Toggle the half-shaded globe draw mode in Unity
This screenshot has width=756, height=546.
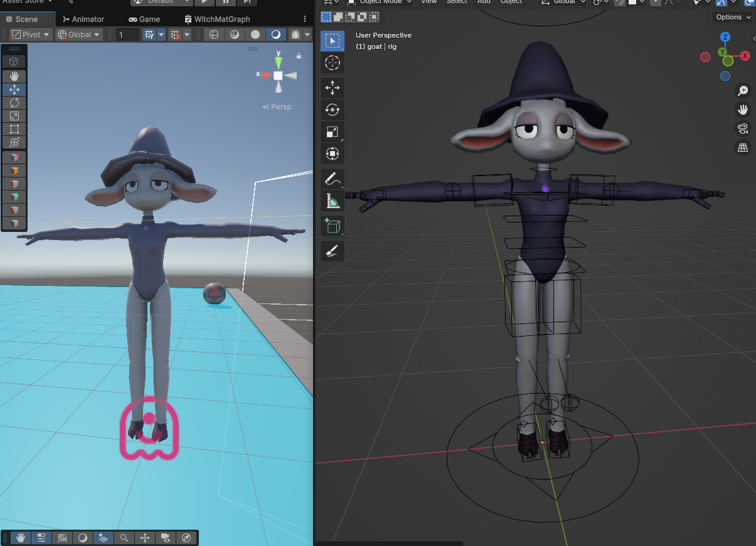click(234, 34)
